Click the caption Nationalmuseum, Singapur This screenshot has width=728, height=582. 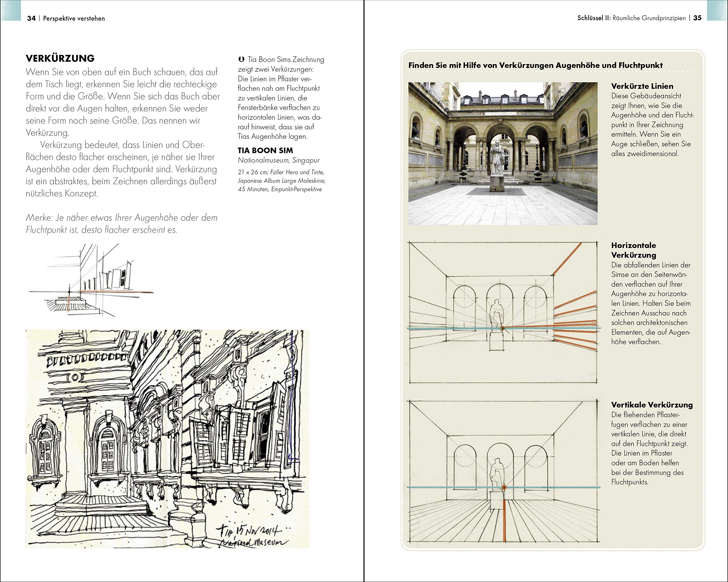[279, 160]
